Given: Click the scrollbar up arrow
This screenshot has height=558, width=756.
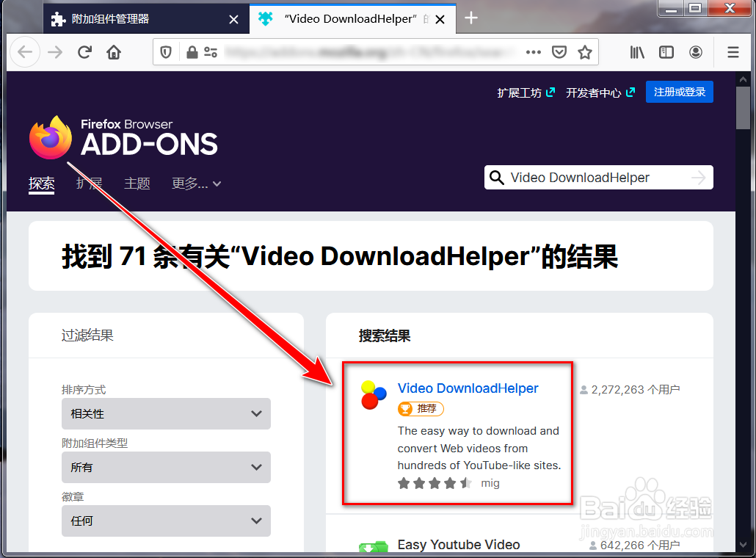Looking at the screenshot, I should click(x=743, y=79).
